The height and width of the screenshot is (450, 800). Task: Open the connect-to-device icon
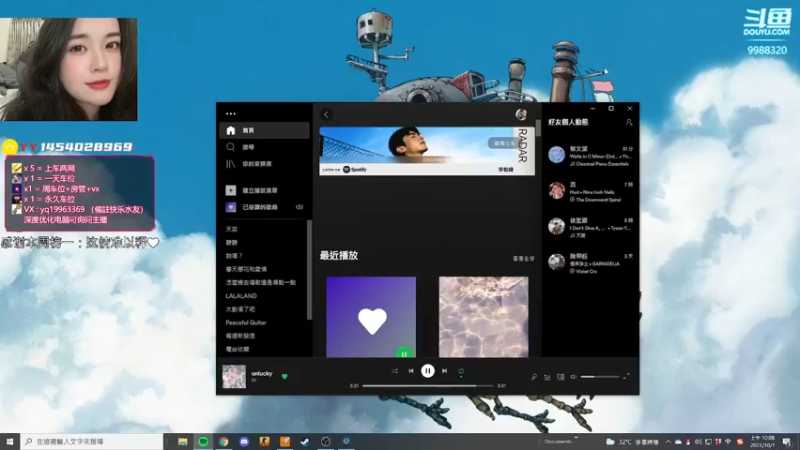tap(561, 377)
